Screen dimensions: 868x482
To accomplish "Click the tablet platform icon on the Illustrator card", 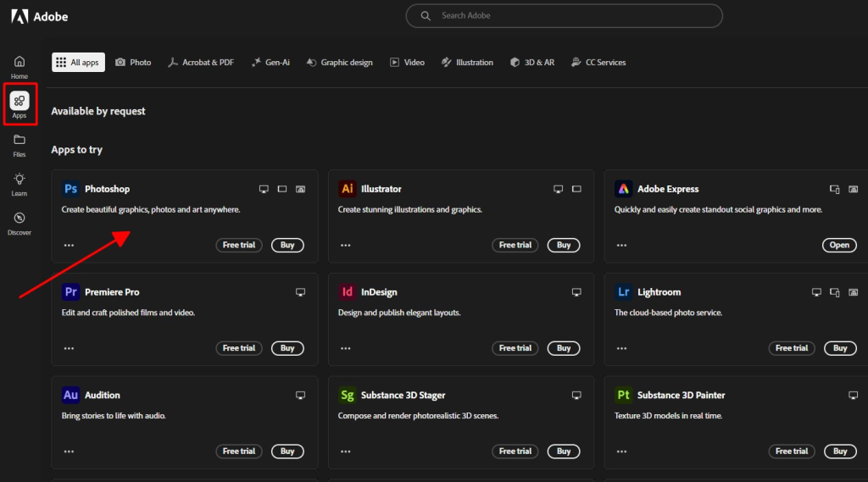I will pyautogui.click(x=576, y=189).
